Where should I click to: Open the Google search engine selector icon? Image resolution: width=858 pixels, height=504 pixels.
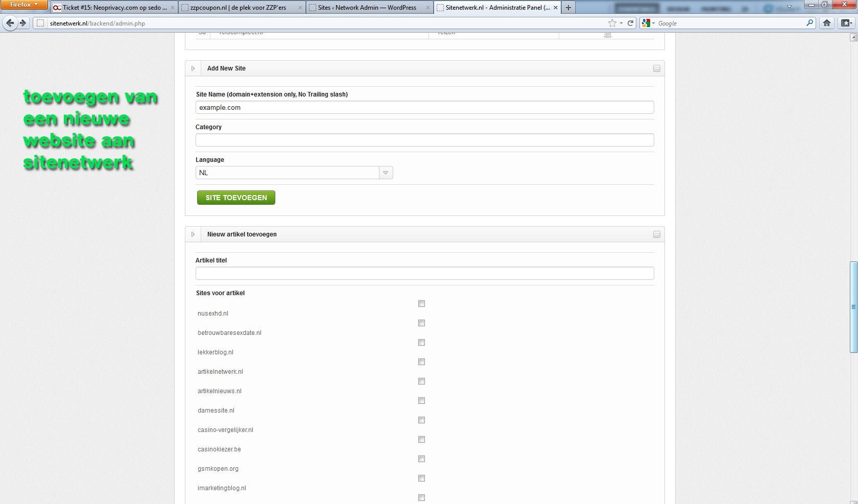click(648, 23)
